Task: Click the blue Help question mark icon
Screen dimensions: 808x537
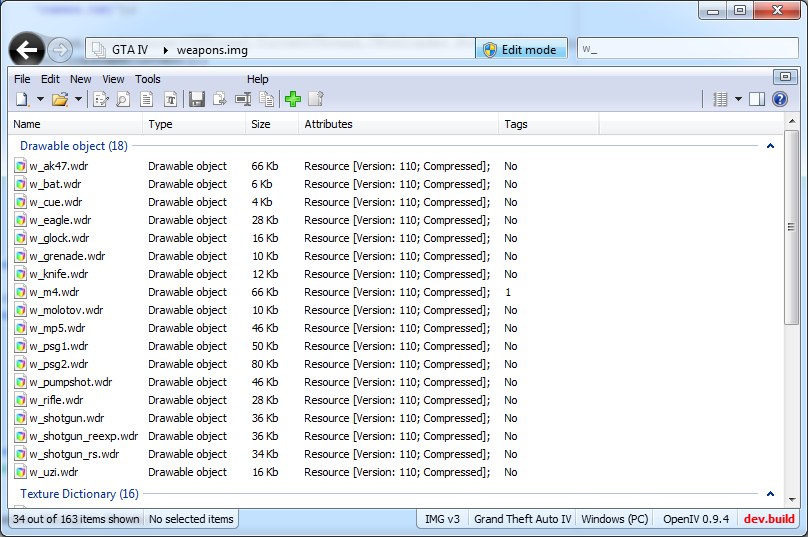Action: 780,99
